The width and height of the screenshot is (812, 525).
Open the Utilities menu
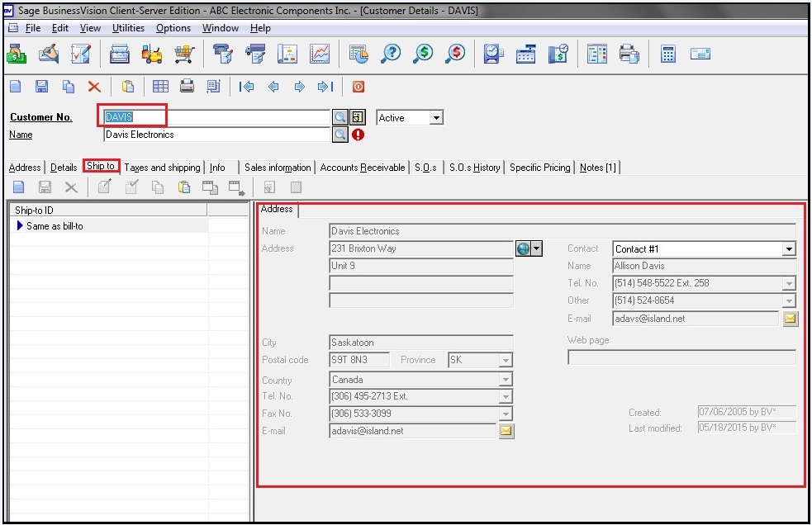click(x=128, y=28)
